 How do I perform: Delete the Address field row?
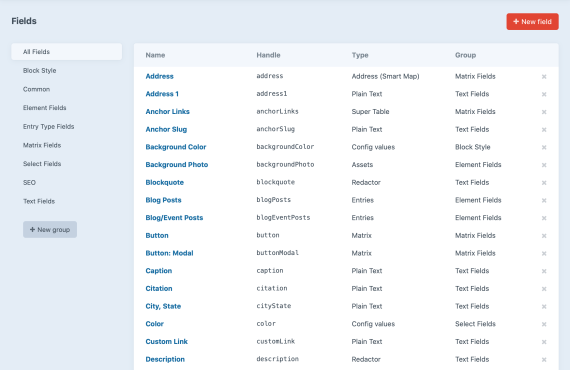click(544, 76)
